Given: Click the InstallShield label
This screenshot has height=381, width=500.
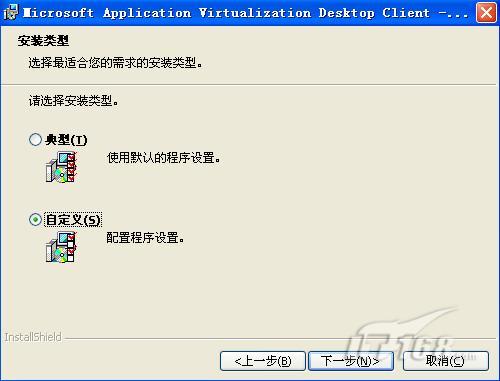Looking at the screenshot, I should click(x=33, y=337).
